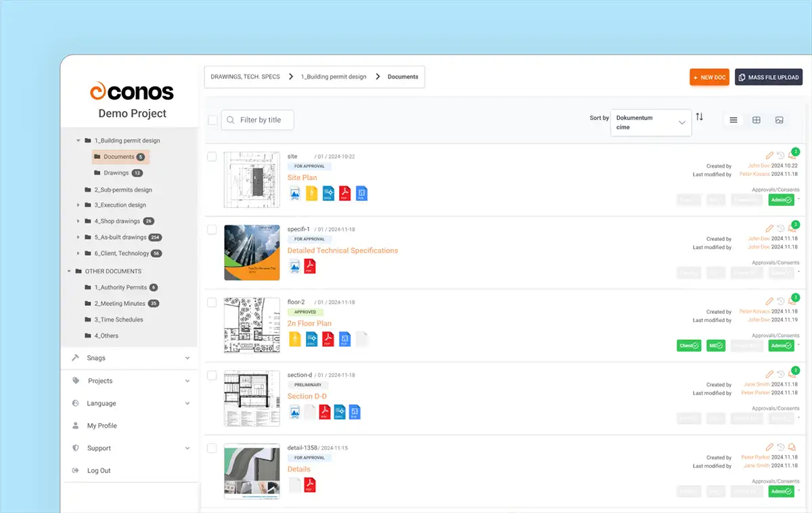Click the green ME approval badge
The image size is (812, 513).
(716, 346)
